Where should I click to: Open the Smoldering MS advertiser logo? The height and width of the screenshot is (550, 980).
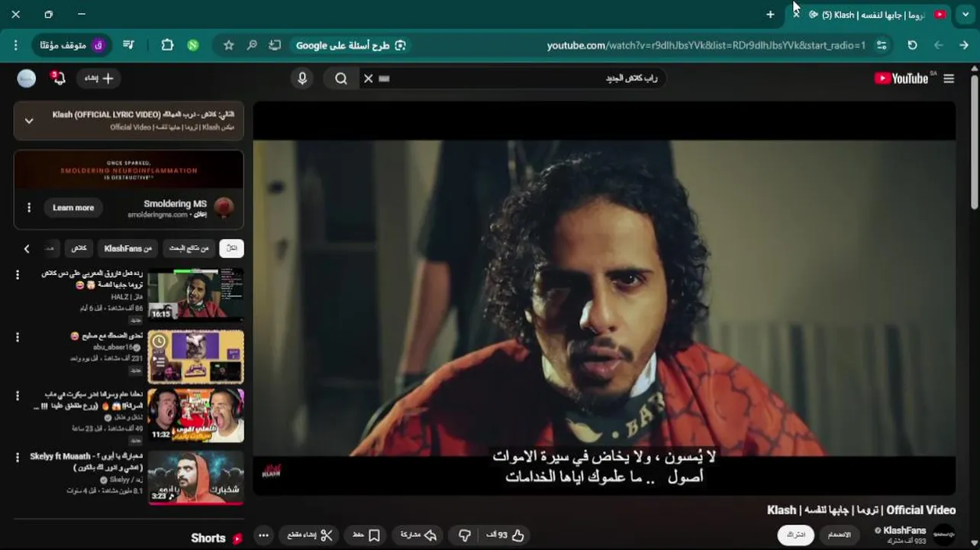(224, 208)
